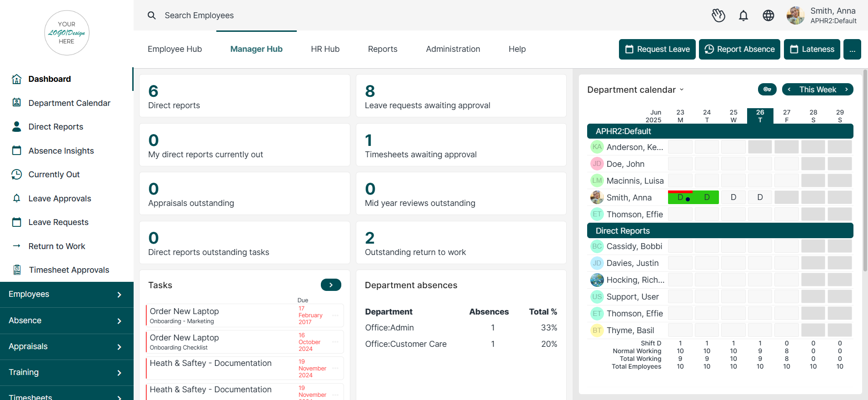Viewport: 868px width, 400px height.
Task: Click Anna Smith's green Monday shift cell
Action: coord(680,198)
